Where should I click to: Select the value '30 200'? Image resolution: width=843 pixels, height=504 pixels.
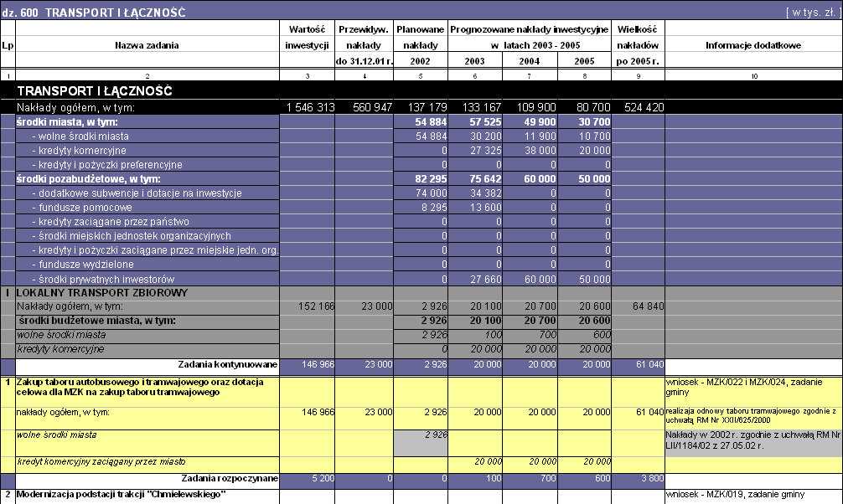point(486,136)
